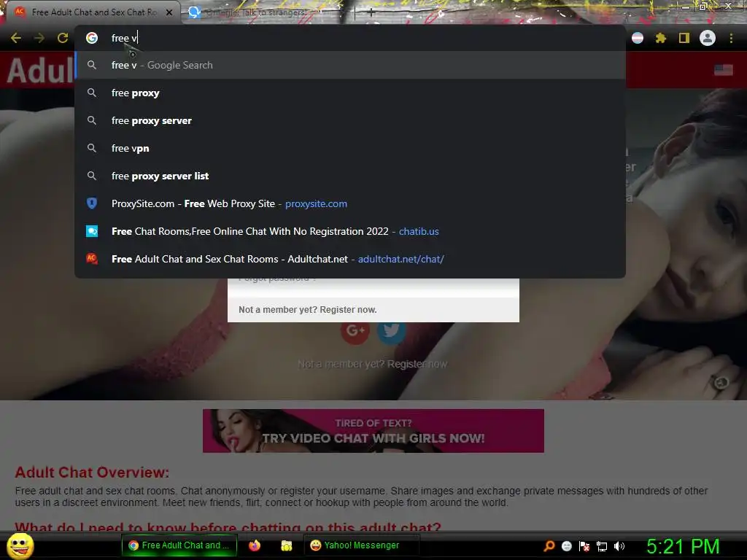Screen dimensions: 747x560
Task: Click the search icon beside 'free proxy'
Action: [92, 93]
